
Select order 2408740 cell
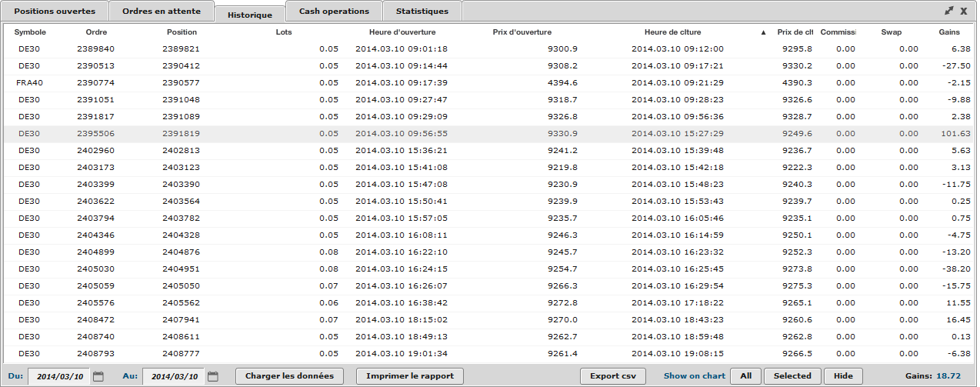click(96, 337)
